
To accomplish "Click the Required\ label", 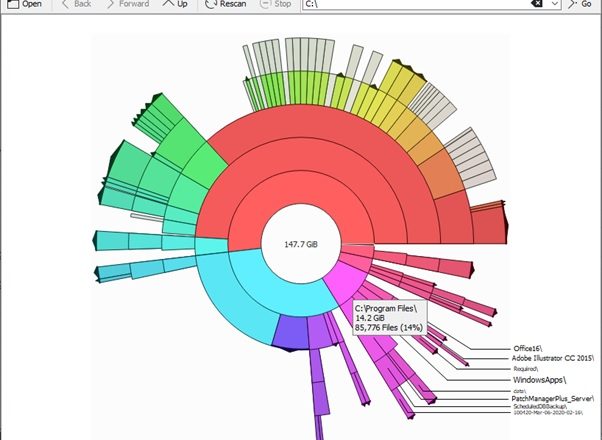I will click(526, 369).
